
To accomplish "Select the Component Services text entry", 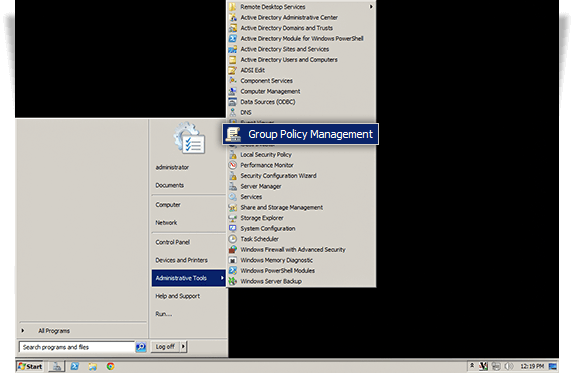I will pyautogui.click(x=266, y=81).
